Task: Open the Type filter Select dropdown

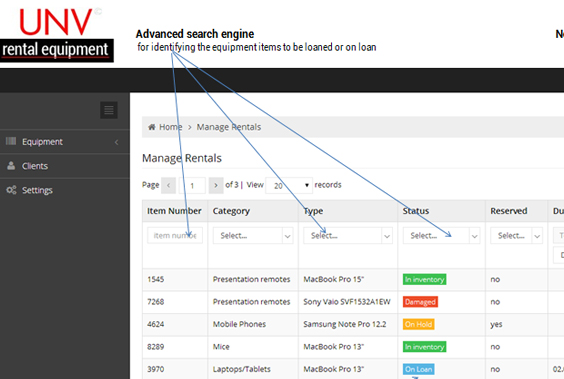Action: pyautogui.click(x=347, y=236)
